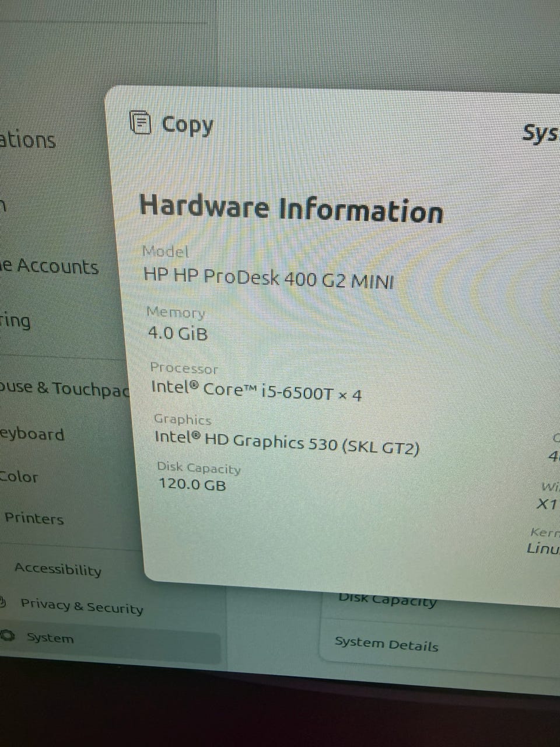Click the 120.0 GB disk capacity value
This screenshot has width=560, height=747.
192,484
